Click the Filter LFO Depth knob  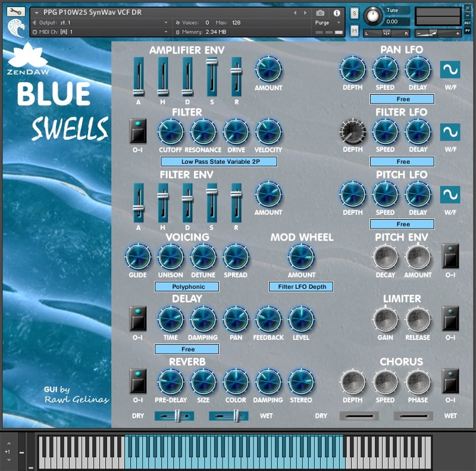(x=352, y=132)
